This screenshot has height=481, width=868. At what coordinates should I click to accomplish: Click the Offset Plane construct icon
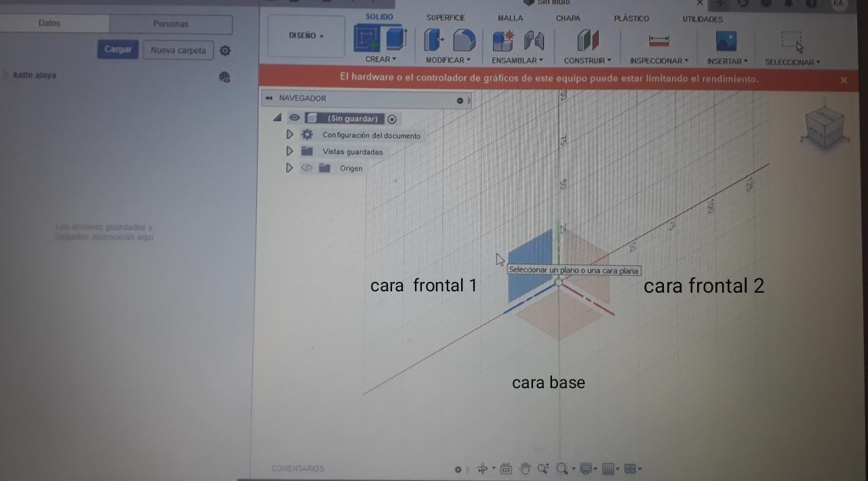[x=588, y=41]
